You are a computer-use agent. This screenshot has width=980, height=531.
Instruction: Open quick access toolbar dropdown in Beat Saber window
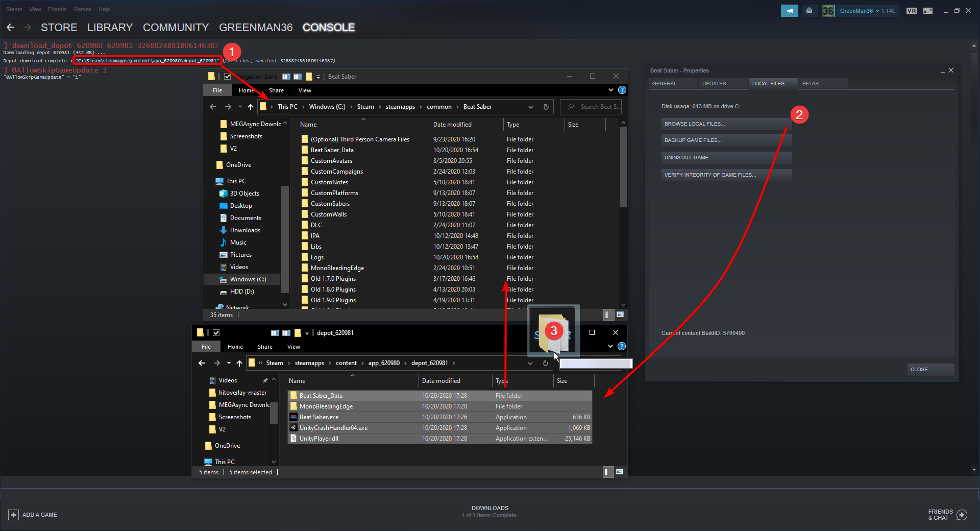(318, 77)
